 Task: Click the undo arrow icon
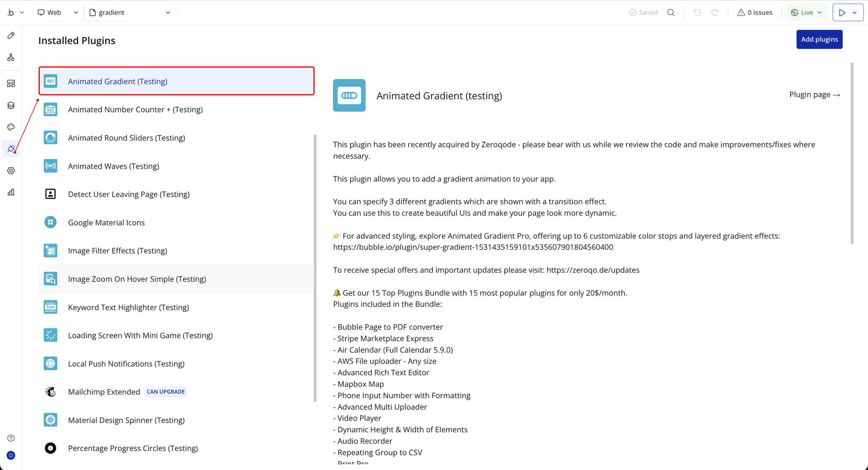pos(697,12)
